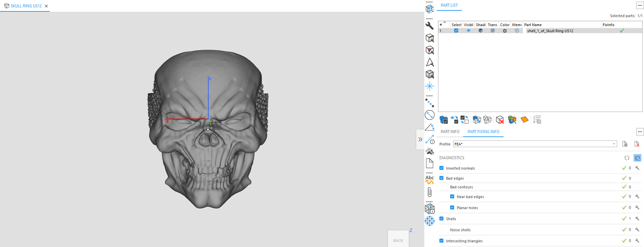The image size is (644, 247).
Task: Click the unload part cube with red X
Action: point(500,120)
